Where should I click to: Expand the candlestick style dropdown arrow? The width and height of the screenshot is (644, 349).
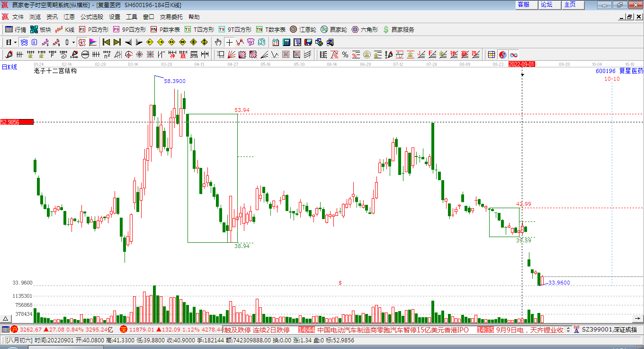coord(73,42)
